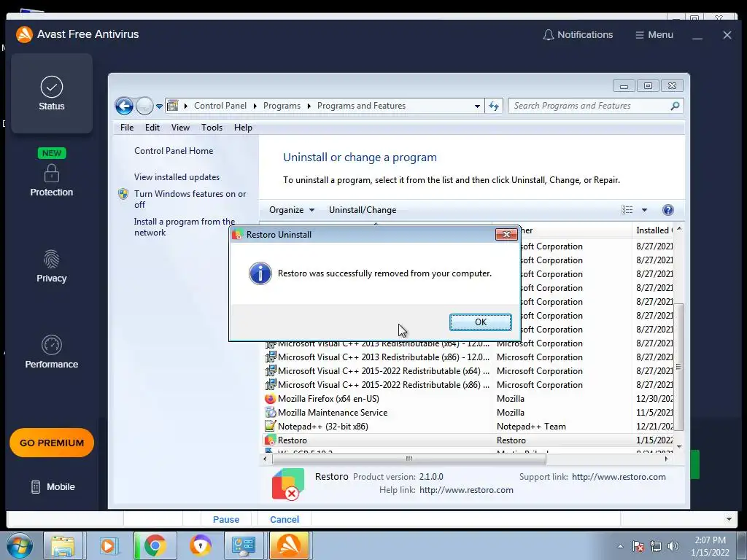Open the Edit menu

pos(152,127)
